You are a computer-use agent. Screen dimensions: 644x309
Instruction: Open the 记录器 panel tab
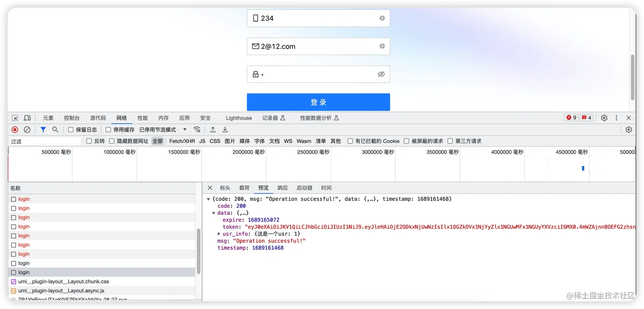point(273,118)
